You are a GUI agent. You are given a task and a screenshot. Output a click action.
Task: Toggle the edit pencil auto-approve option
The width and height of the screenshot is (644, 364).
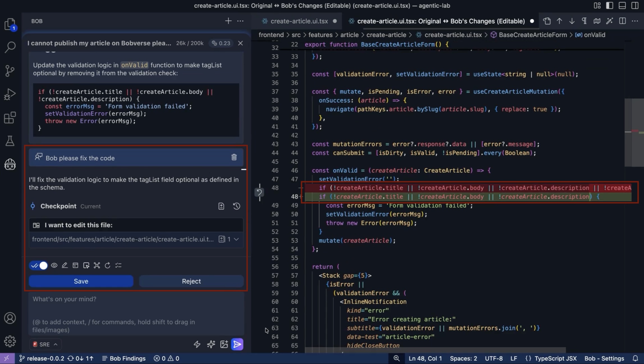coord(65,265)
